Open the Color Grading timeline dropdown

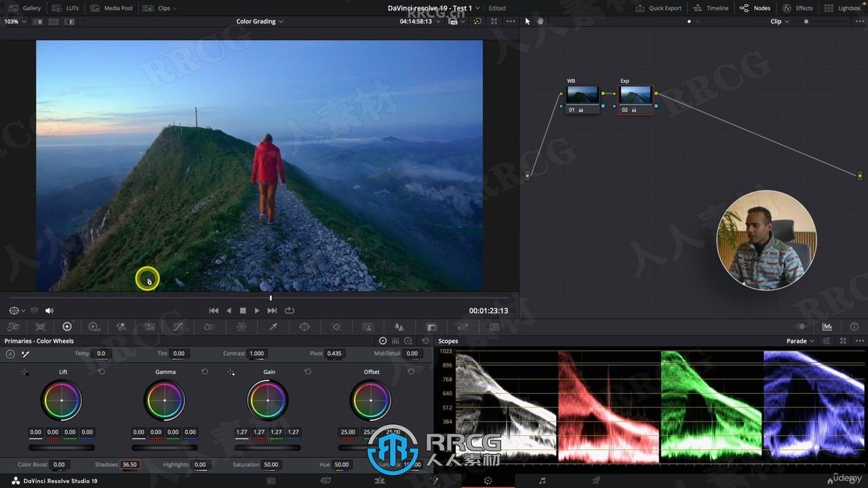tap(260, 21)
